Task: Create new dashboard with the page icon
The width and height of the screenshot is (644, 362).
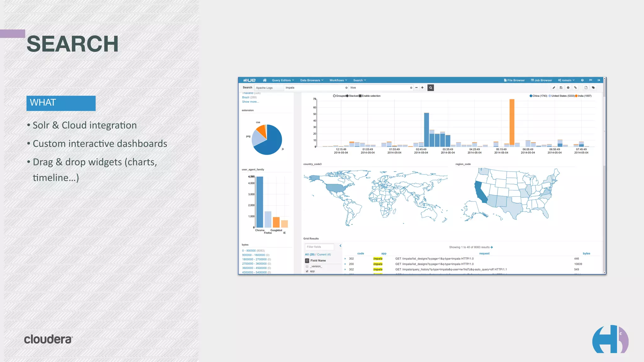Action: [x=586, y=88]
